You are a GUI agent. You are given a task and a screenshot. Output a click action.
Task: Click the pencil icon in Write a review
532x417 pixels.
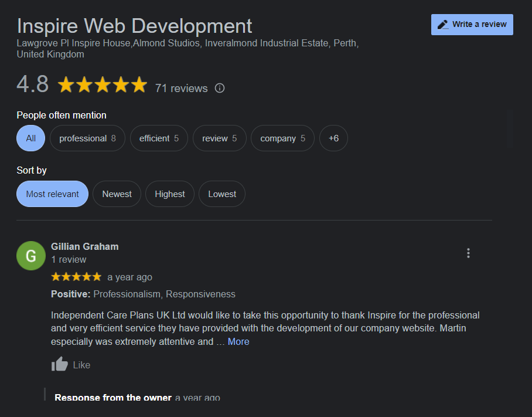click(443, 25)
